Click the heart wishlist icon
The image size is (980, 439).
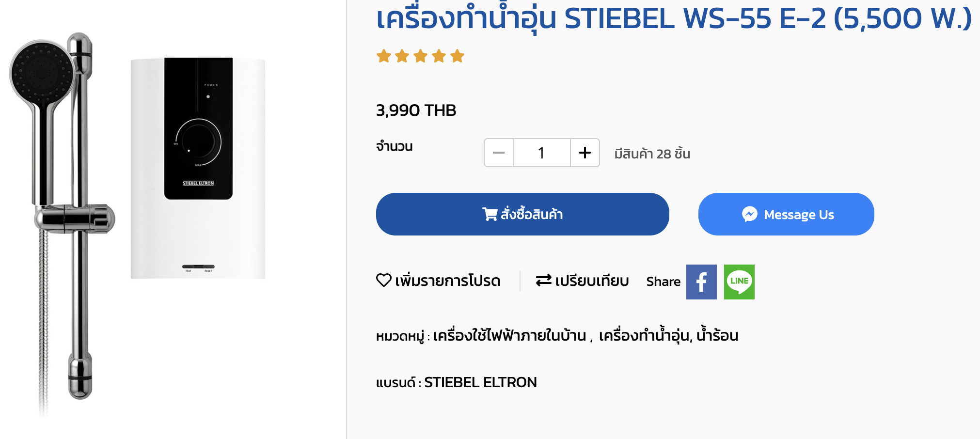click(x=383, y=280)
